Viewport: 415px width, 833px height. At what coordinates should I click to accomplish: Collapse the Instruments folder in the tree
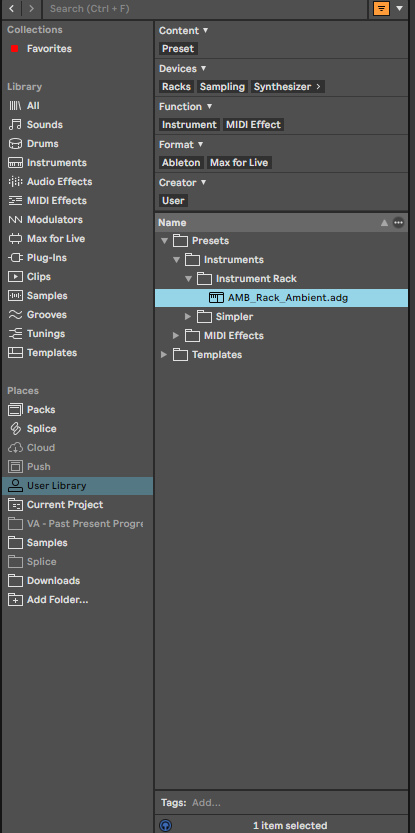pyautogui.click(x=176, y=260)
